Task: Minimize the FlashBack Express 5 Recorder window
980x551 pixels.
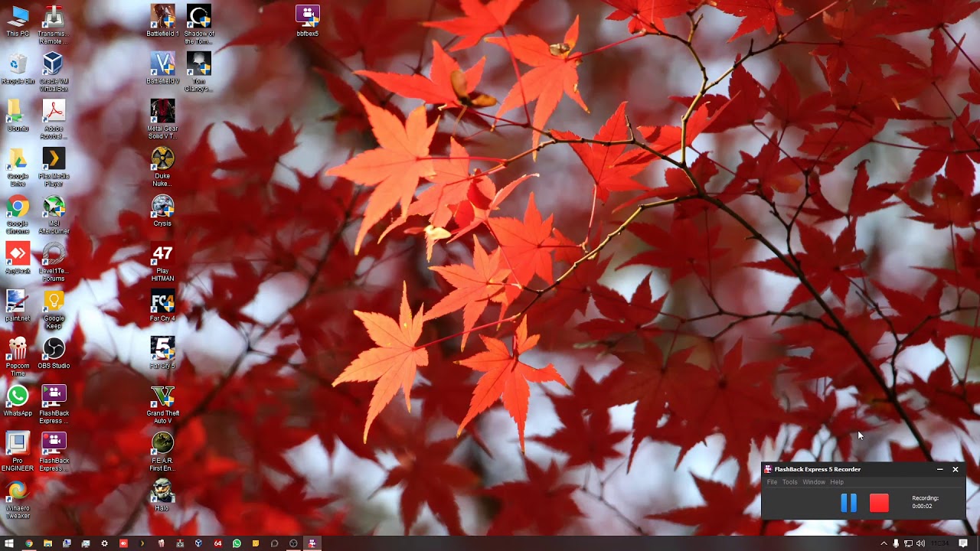Action: (x=939, y=469)
